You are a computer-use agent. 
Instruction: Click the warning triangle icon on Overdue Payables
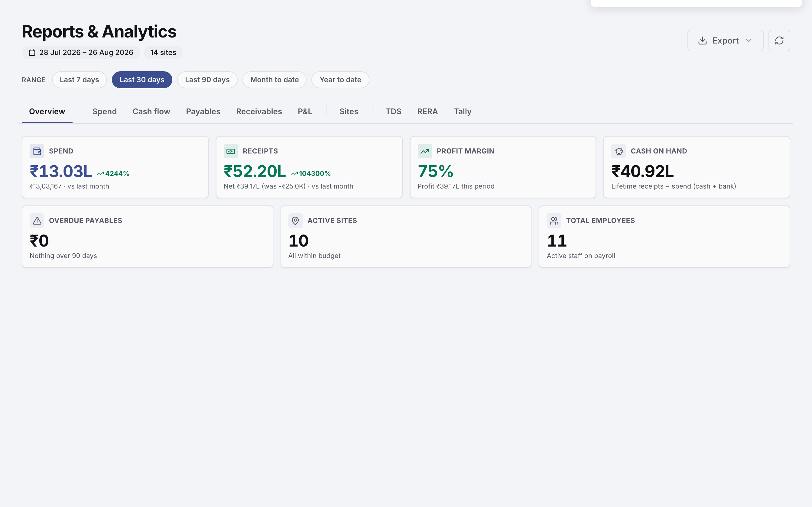[37, 221]
